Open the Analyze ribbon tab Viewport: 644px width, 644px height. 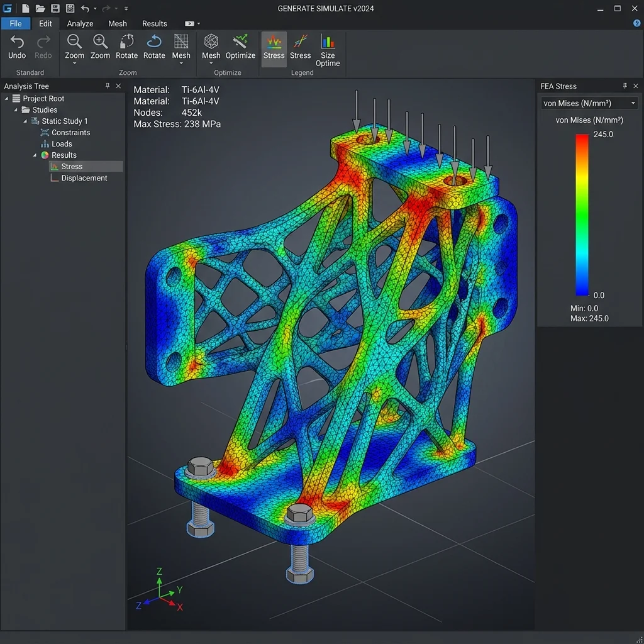click(80, 23)
